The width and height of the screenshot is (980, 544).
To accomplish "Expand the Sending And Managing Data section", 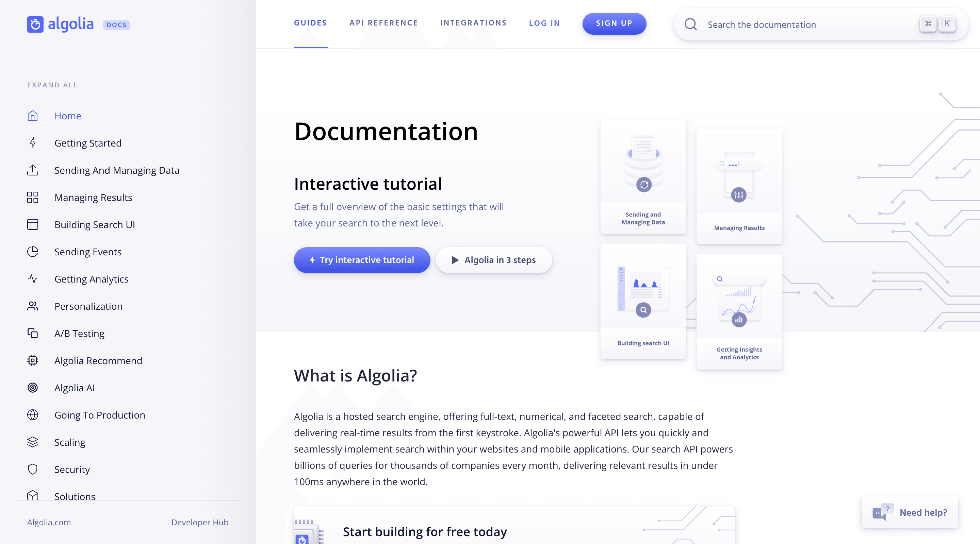I will click(117, 170).
